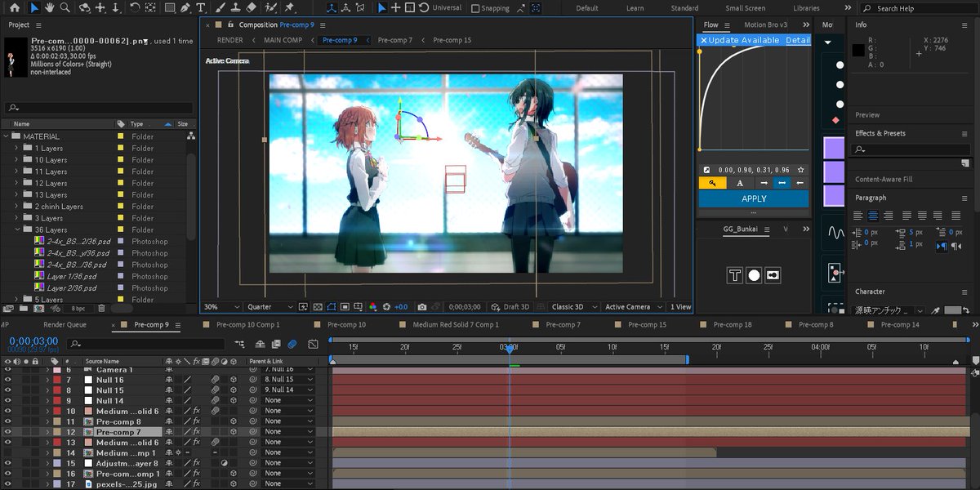Image resolution: width=980 pixels, height=490 pixels.
Task: Toggle fast previews icon in viewer
Action: (x=303, y=307)
